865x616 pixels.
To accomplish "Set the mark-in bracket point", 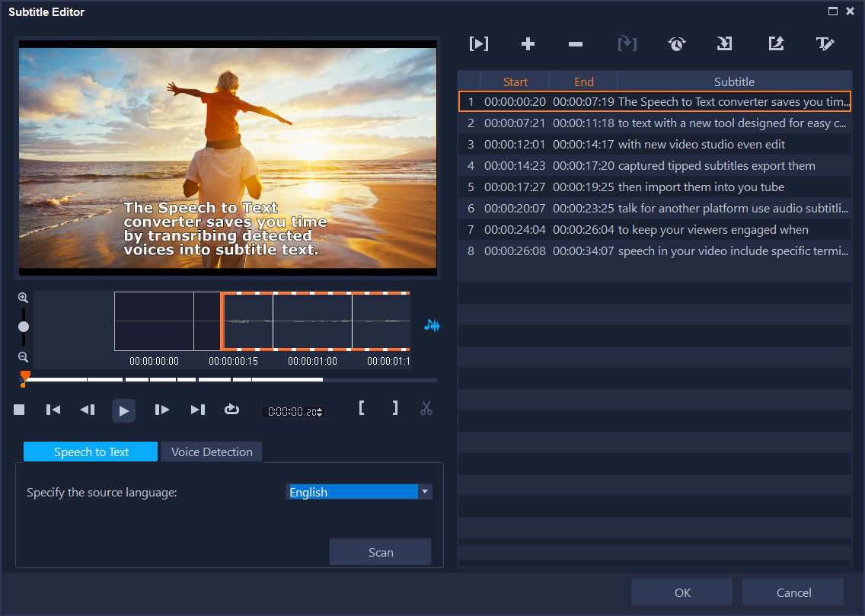I will tap(362, 408).
